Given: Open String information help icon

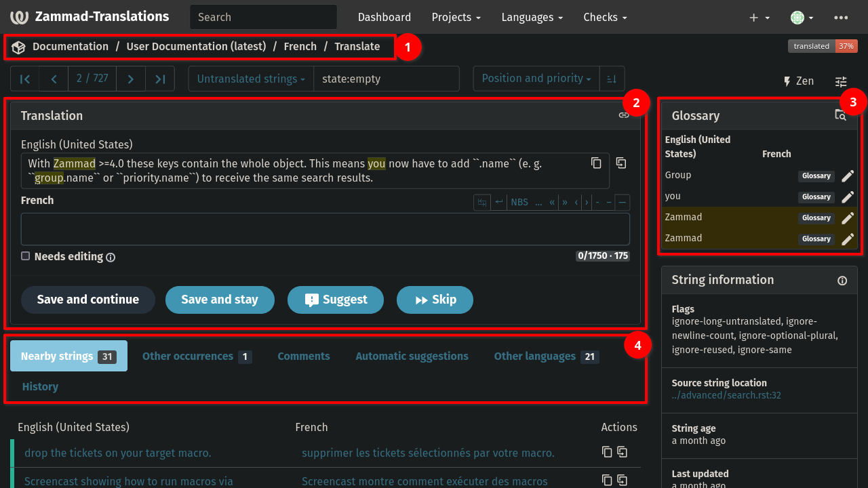Looking at the screenshot, I should pyautogui.click(x=842, y=281).
